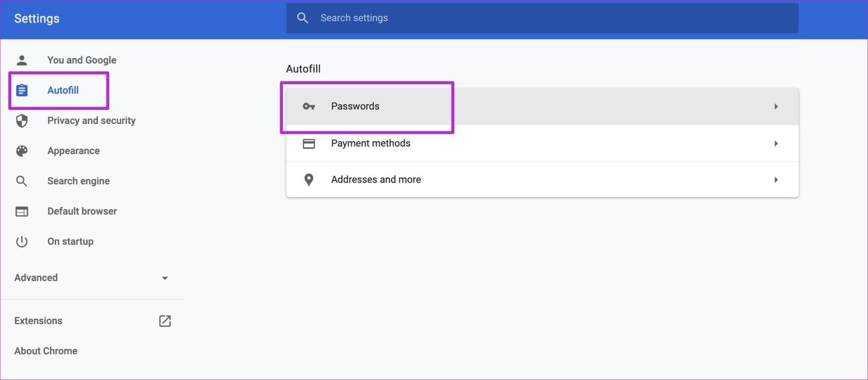868x380 pixels.
Task: Open About Chrome page
Action: [x=46, y=351]
